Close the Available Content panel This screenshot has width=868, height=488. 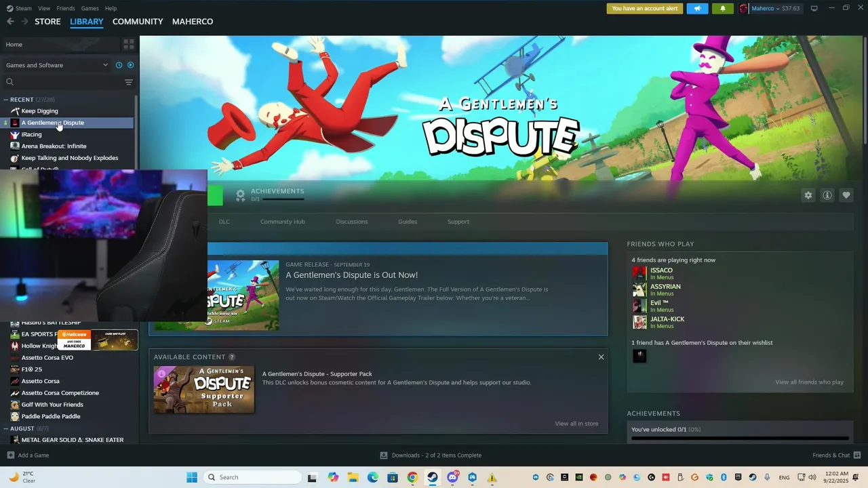601,357
